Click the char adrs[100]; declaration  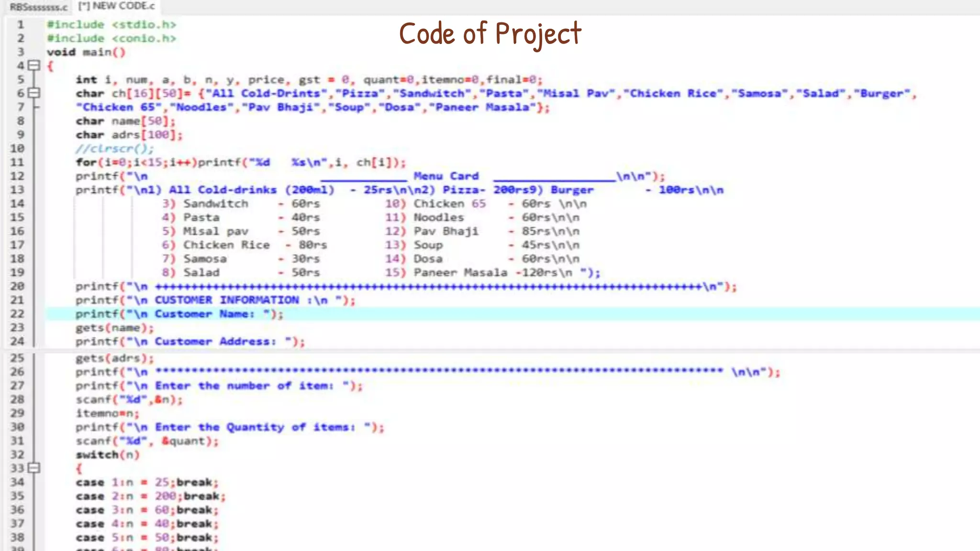(x=129, y=135)
